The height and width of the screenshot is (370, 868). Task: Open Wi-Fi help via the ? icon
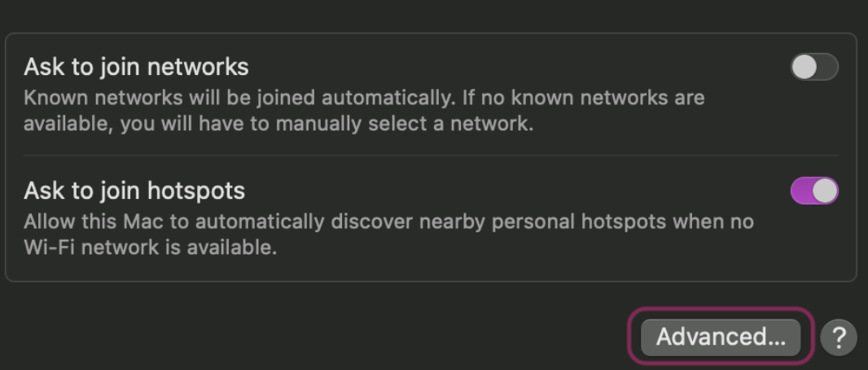coord(839,337)
